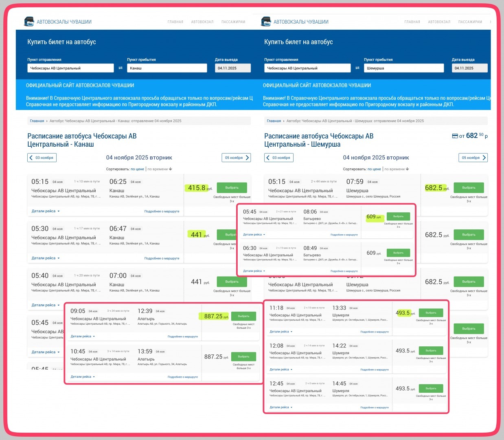Open 'ПАССАЖИРАМ' menu in the right header
This screenshot has width=504, height=440.
[x=470, y=22]
